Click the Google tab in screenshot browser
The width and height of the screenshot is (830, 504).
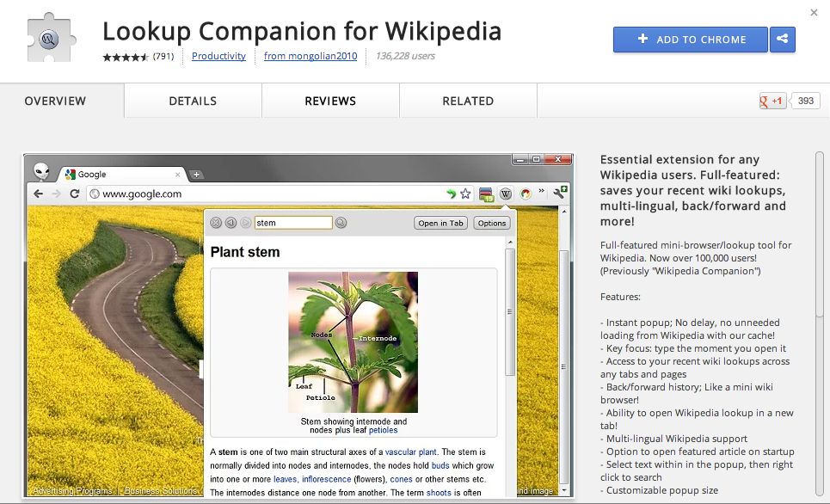point(123,175)
